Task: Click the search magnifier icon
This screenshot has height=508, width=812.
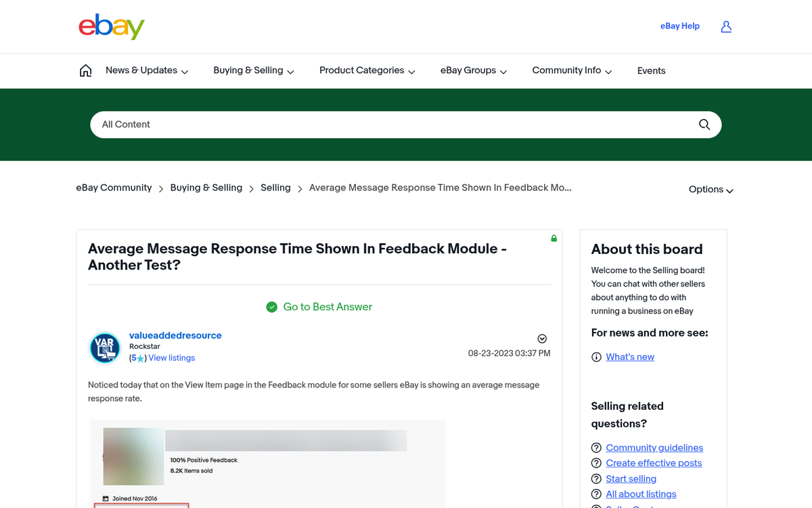Action: (x=704, y=125)
